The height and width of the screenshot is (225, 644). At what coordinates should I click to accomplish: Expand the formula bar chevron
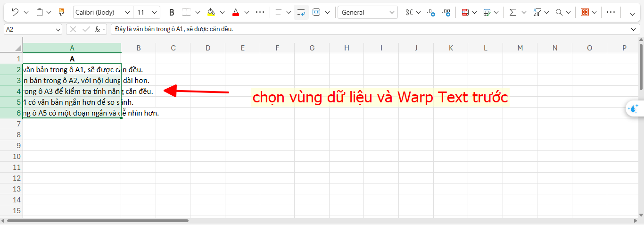pyautogui.click(x=634, y=29)
